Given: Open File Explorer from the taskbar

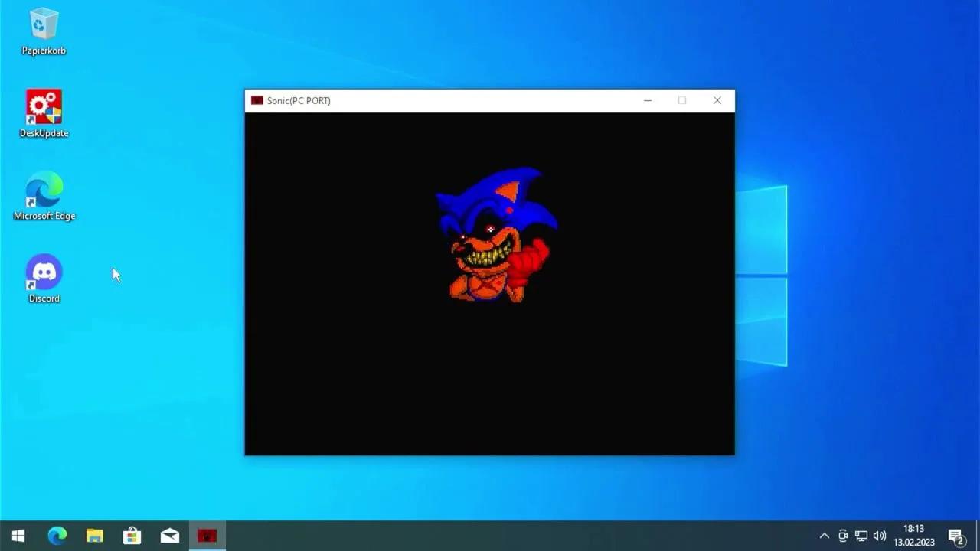Looking at the screenshot, I should point(95,535).
